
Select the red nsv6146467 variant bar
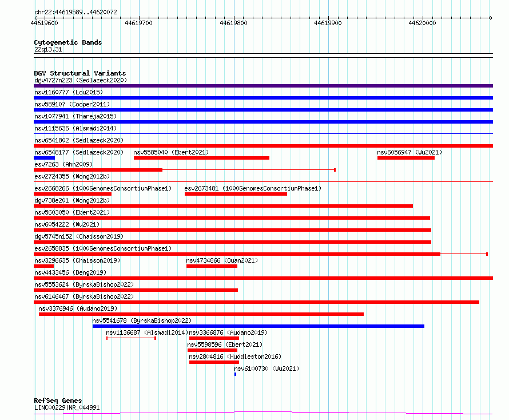point(256,302)
